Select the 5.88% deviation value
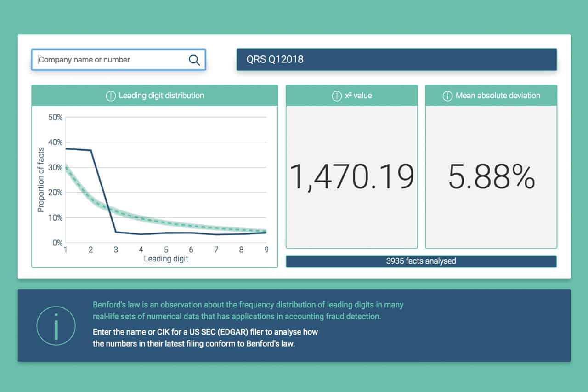Screen dimensions: 588x392 coord(492,177)
